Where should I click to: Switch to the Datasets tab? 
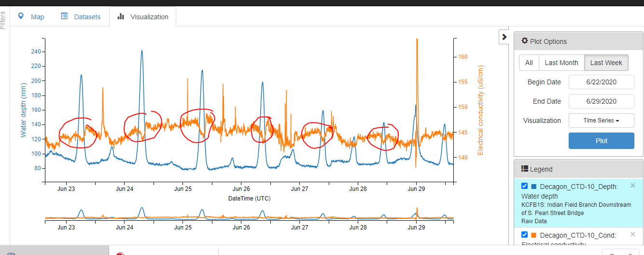pos(81,17)
